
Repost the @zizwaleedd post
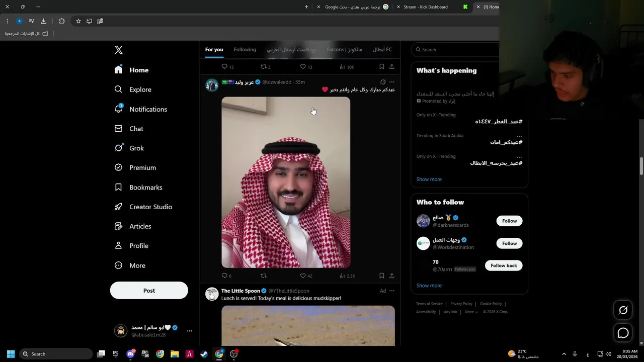click(x=264, y=276)
